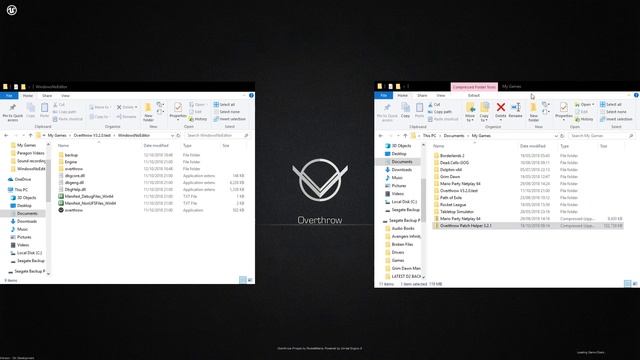
Task: Click Copy path in My Games ribbon
Action: pyautogui.click(x=440, y=111)
